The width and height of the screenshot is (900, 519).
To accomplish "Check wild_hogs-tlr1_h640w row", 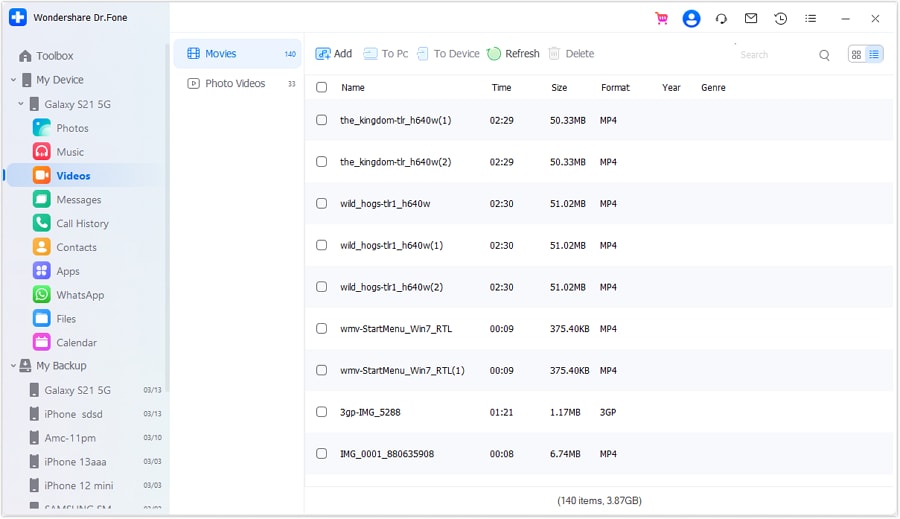I will pyautogui.click(x=321, y=203).
